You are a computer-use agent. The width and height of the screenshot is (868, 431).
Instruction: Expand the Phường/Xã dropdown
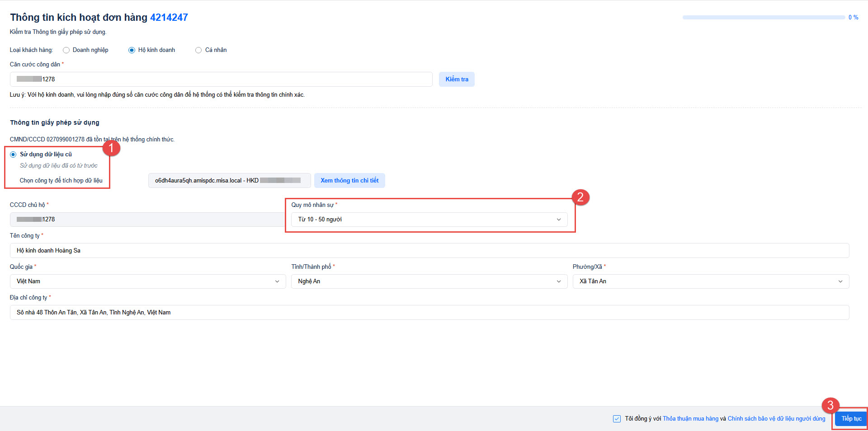(x=711, y=281)
